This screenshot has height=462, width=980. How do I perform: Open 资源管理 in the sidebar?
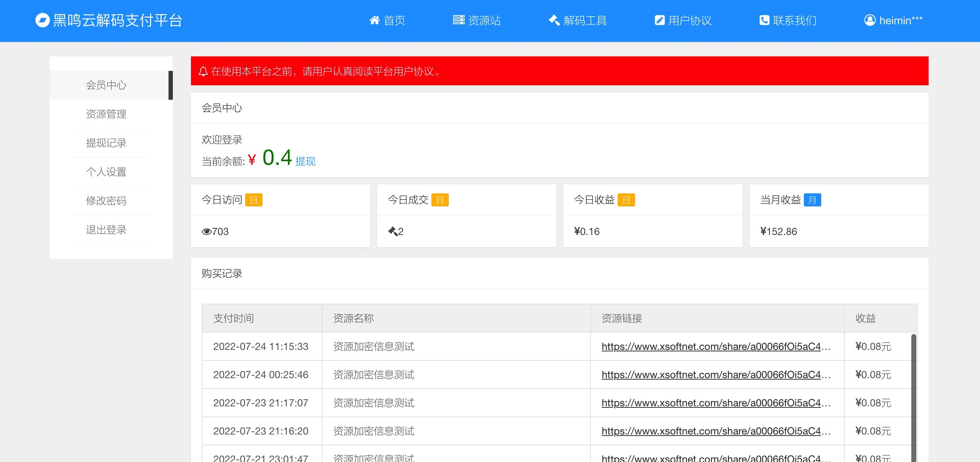pyautogui.click(x=106, y=114)
